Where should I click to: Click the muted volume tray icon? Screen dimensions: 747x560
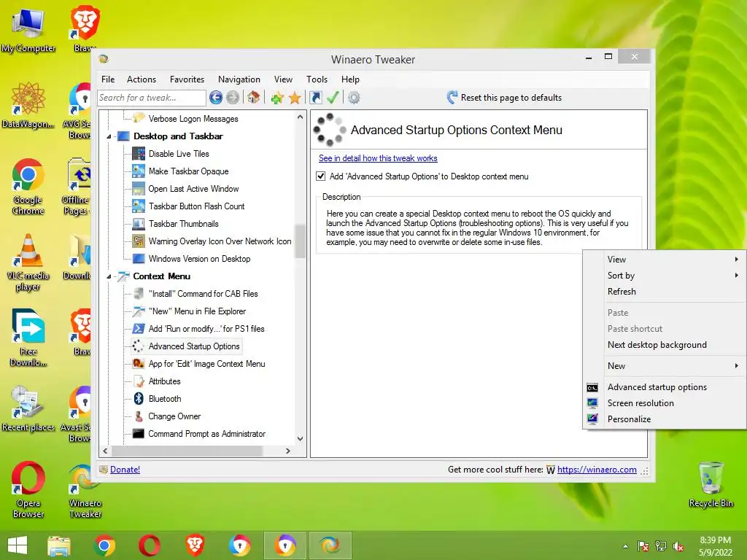click(678, 546)
